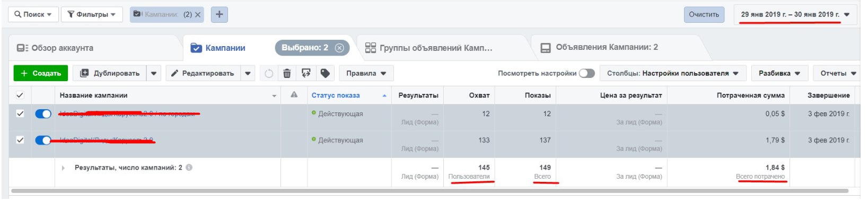Click the reach value 133

(x=484, y=140)
